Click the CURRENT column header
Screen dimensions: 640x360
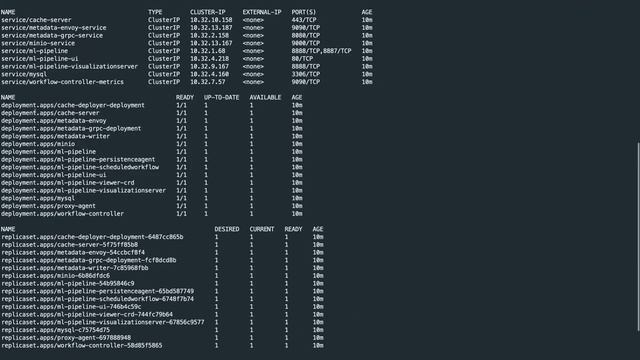pos(262,229)
